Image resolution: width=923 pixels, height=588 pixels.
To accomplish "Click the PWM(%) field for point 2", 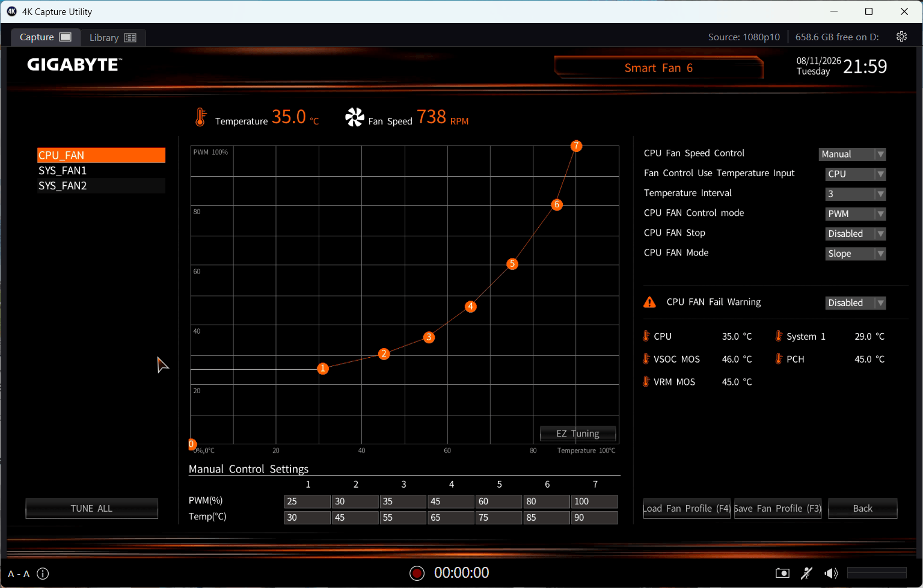I will [355, 501].
